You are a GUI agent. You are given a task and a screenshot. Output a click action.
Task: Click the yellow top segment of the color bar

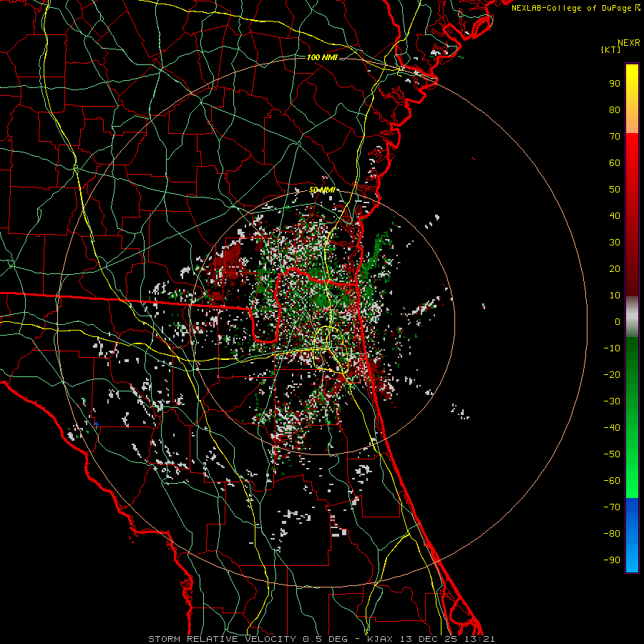click(x=632, y=99)
